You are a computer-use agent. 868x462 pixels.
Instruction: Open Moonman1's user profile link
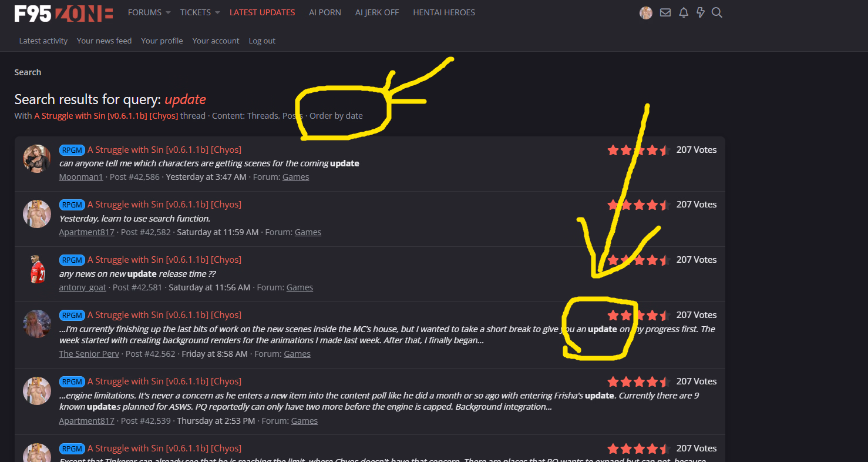point(81,177)
